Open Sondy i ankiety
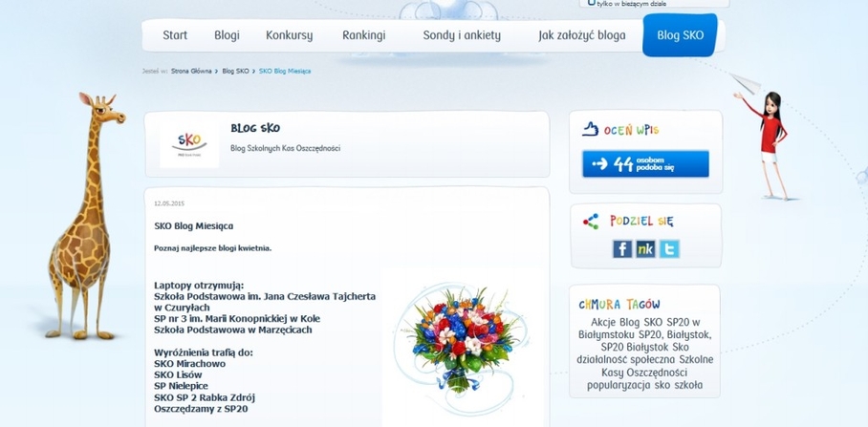Viewport: 868px width, 427px height. point(462,35)
